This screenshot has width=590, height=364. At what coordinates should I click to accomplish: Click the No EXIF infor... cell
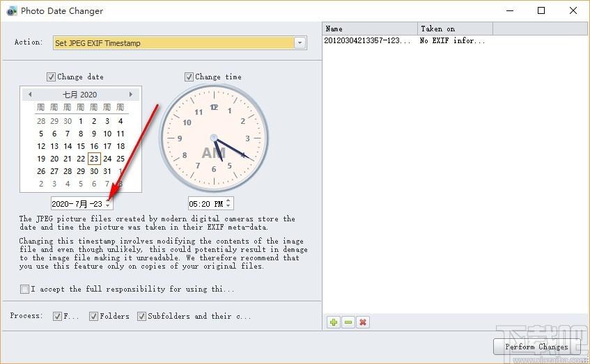pyautogui.click(x=452, y=40)
